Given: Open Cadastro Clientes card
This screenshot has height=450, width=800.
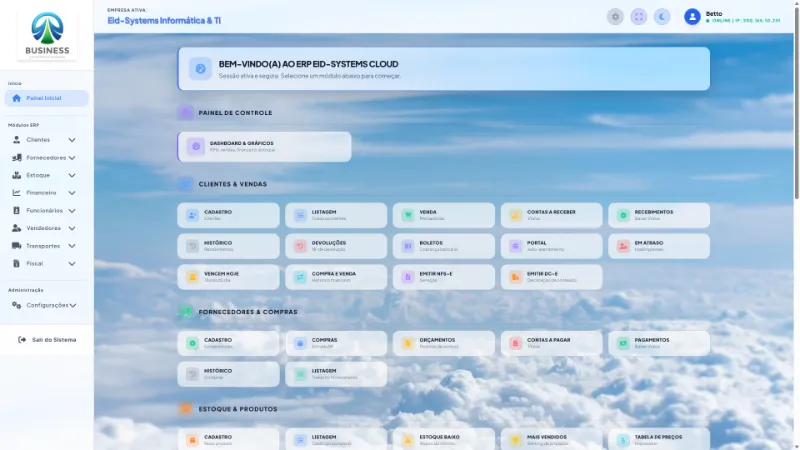Looking at the screenshot, I should coord(229,215).
